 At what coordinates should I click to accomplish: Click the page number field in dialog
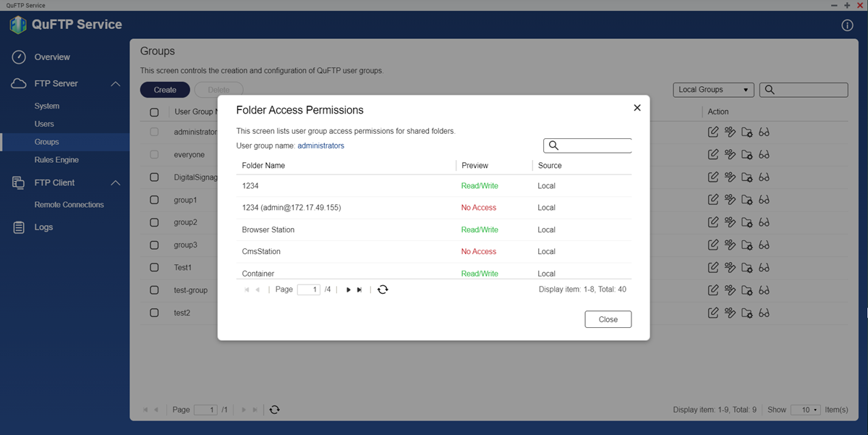point(308,290)
